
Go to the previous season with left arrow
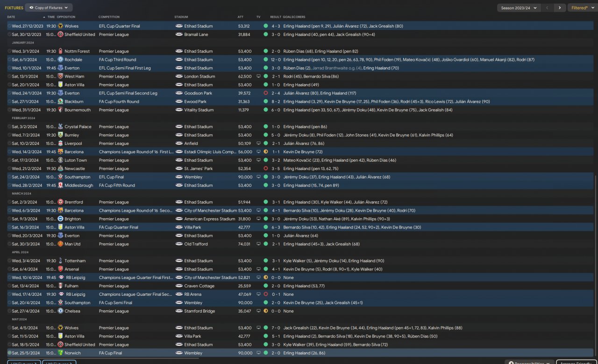[x=547, y=8]
